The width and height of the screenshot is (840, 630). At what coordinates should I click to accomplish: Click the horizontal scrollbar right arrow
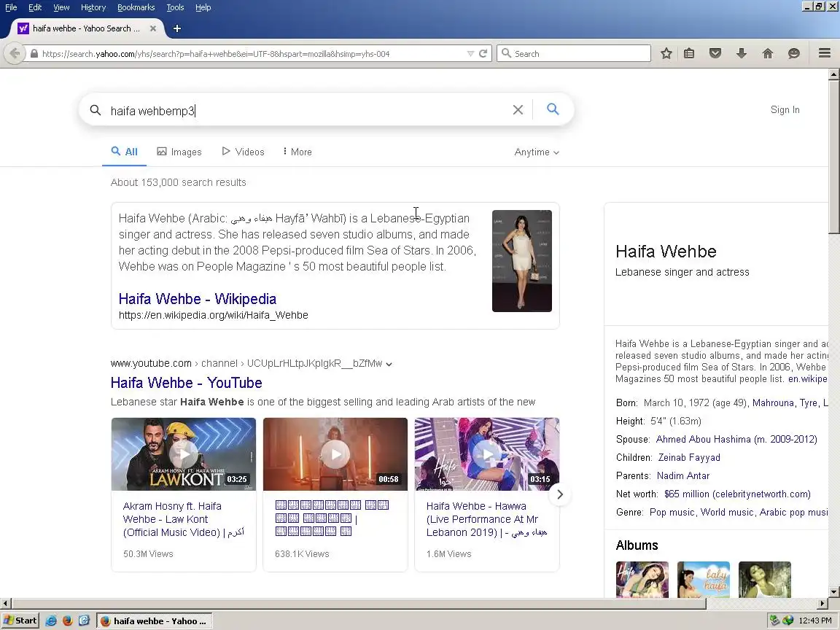[x=822, y=603]
